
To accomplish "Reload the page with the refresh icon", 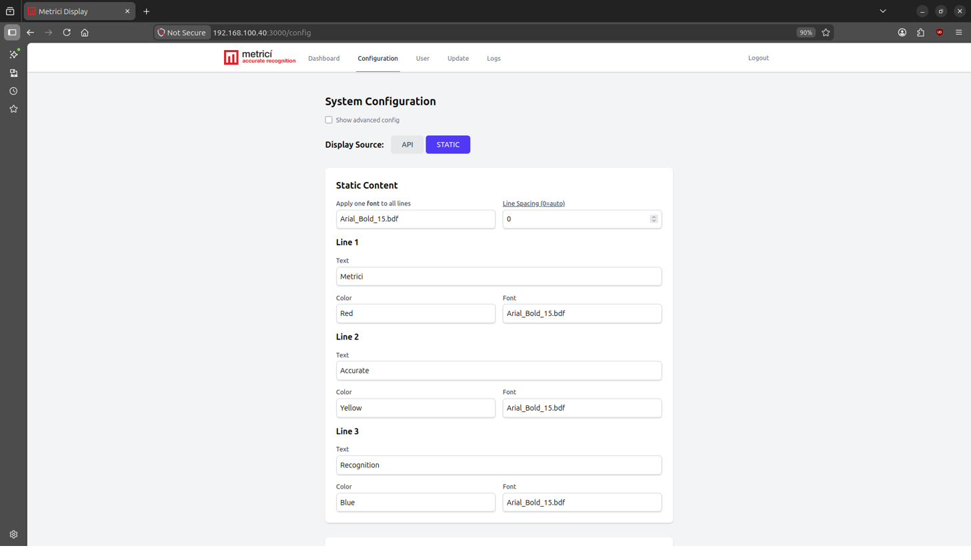I will pyautogui.click(x=67, y=33).
